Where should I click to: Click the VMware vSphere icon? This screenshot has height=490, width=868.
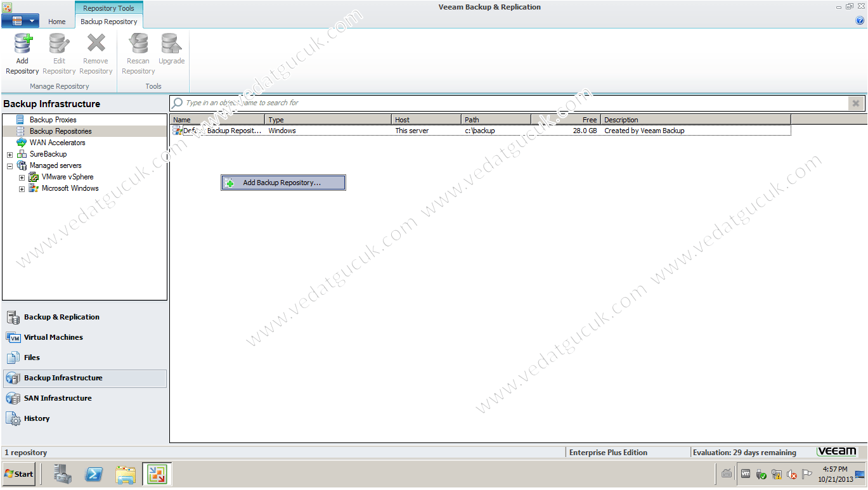33,177
